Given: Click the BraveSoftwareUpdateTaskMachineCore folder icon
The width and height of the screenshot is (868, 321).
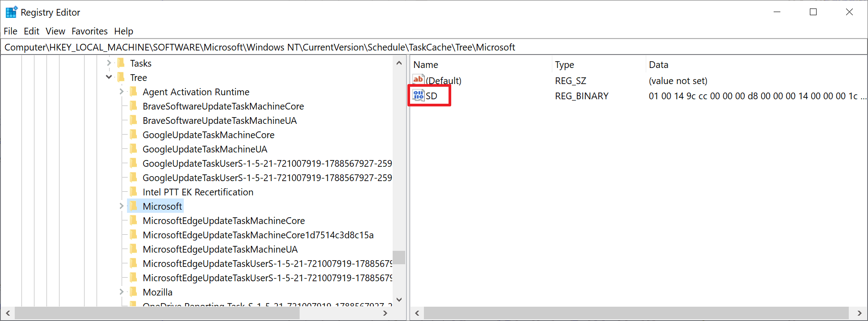Looking at the screenshot, I should pos(133,106).
